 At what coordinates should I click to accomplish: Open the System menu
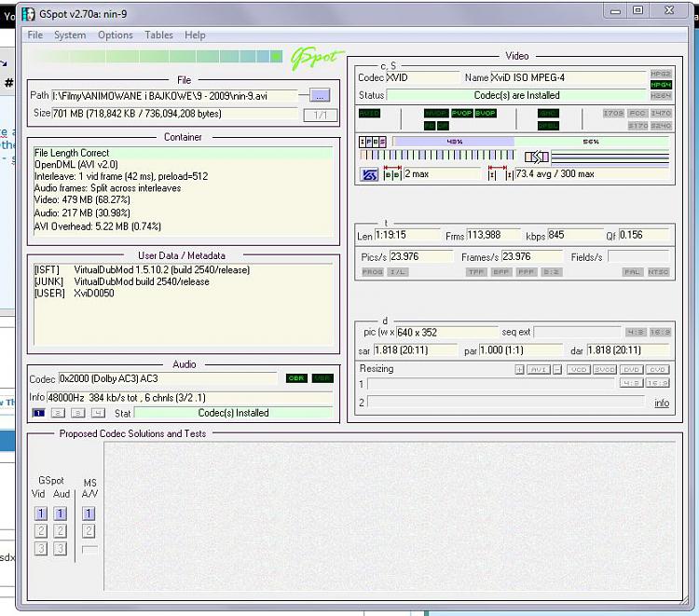70,34
